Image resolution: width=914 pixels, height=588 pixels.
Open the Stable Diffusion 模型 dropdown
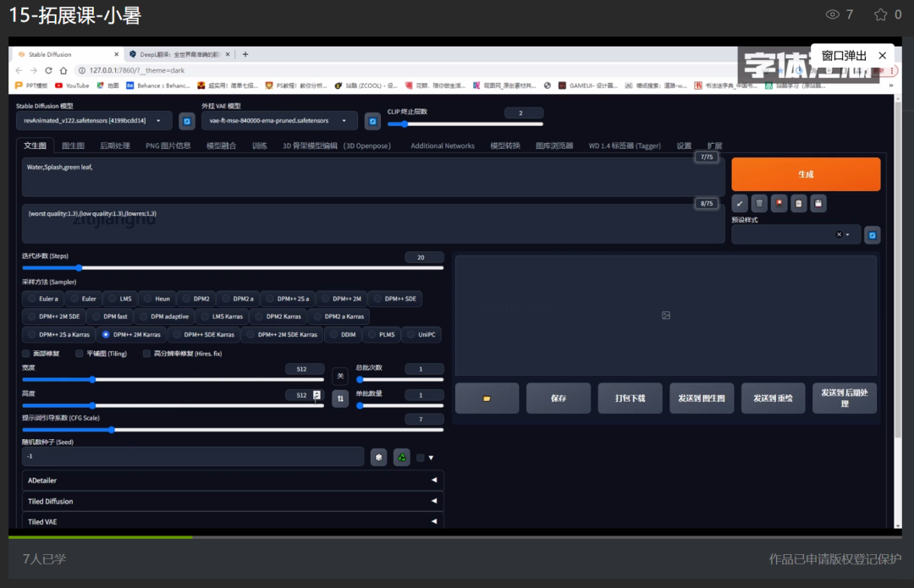94,121
